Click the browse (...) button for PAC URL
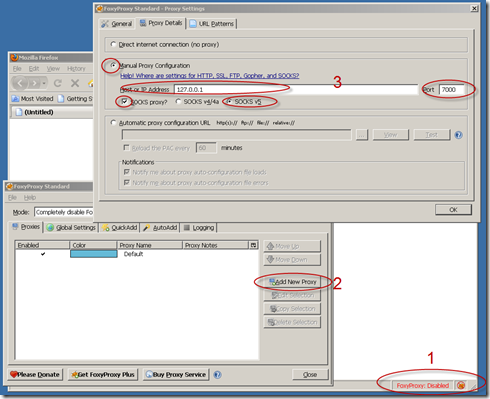The height and width of the screenshot is (399, 490). tap(362, 135)
